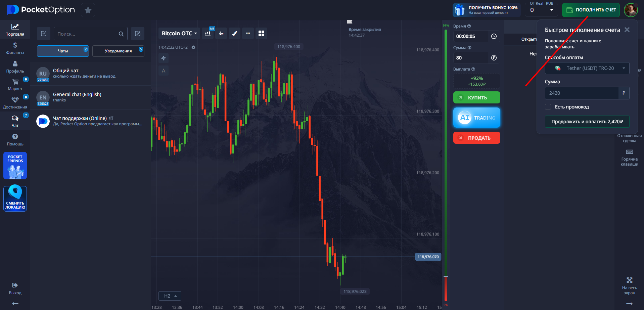Image resolution: width=644 pixels, height=310 pixels.
Task: Open Tether (USDT) TRC-20 payment dropdown
Action: coord(587,68)
